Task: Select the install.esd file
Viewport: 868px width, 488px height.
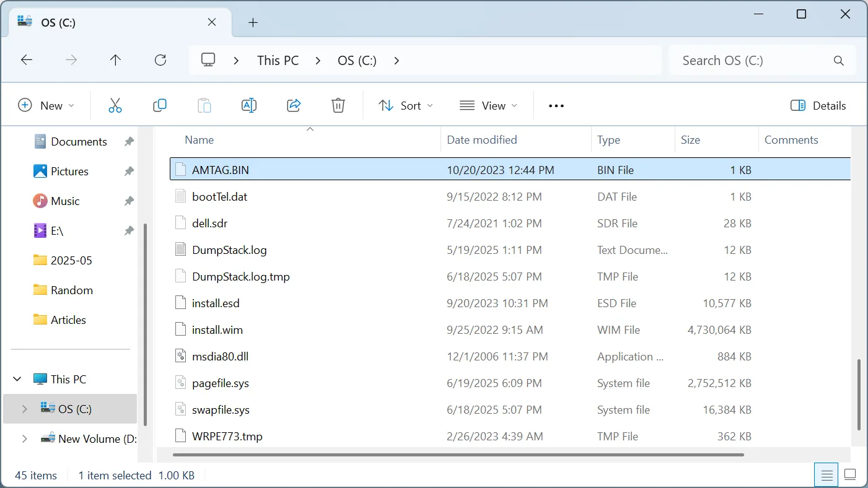Action: [510, 303]
